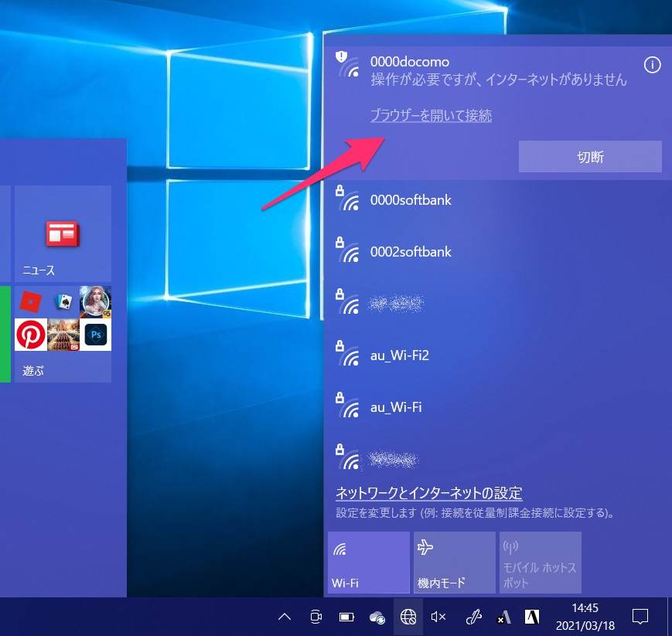Open the pen workspace tray icon
Screen dimensions: 672x636
(x=473, y=617)
